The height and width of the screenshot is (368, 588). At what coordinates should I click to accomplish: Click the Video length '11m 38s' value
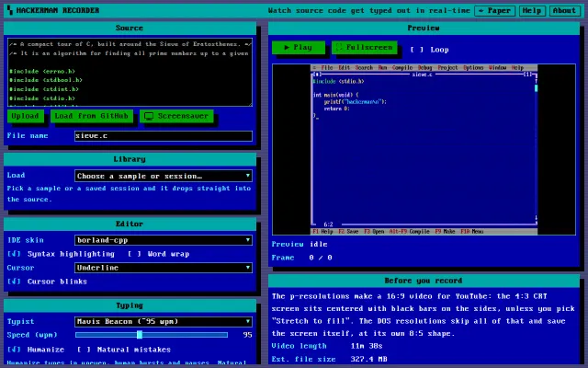point(367,346)
